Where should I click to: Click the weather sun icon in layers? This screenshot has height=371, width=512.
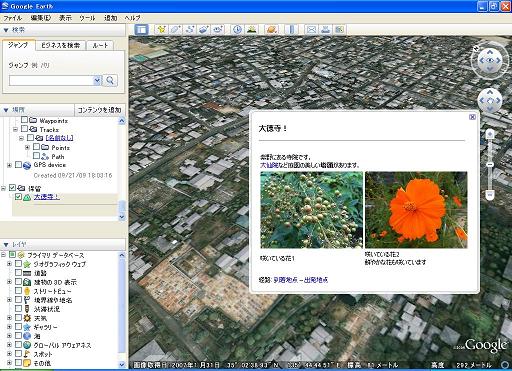tap(27, 318)
